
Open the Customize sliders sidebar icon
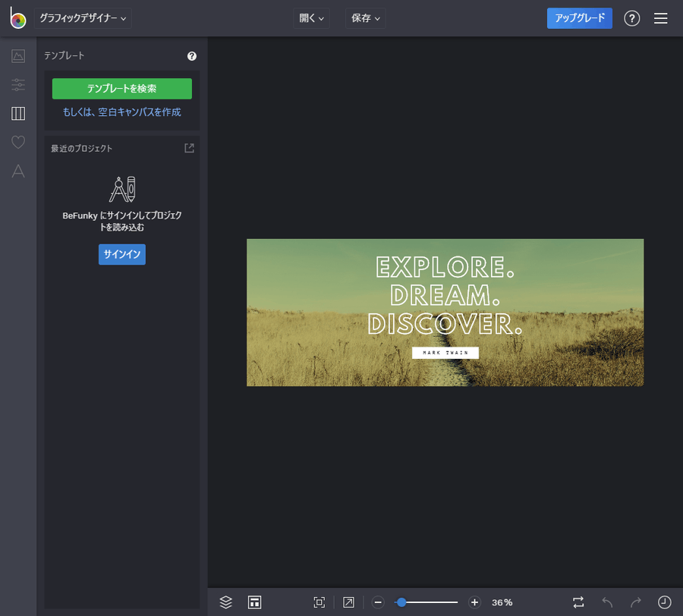click(x=18, y=85)
